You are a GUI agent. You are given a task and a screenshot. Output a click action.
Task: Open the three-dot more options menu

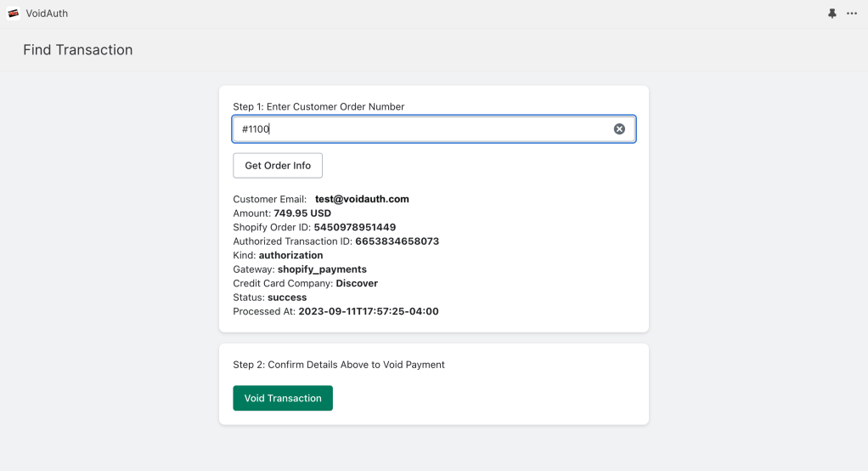(x=852, y=14)
